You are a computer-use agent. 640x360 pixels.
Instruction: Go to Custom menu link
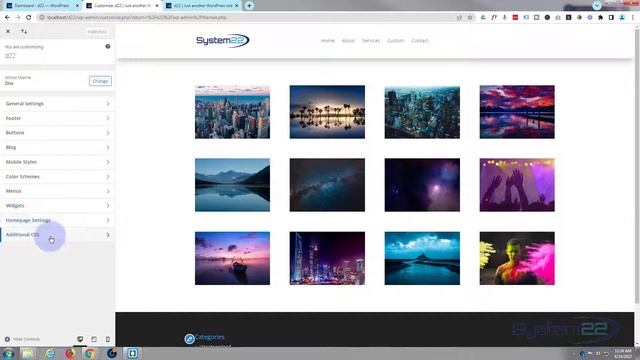[x=396, y=41]
